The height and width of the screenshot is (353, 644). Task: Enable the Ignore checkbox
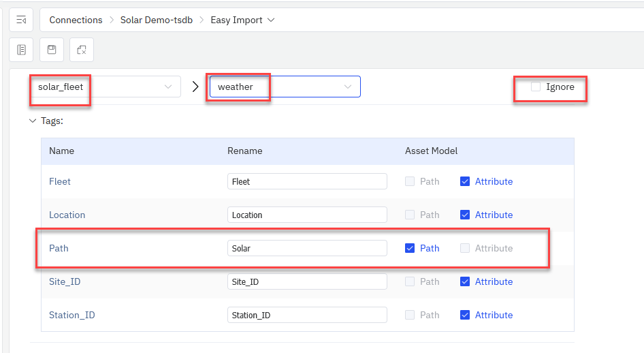coord(536,87)
